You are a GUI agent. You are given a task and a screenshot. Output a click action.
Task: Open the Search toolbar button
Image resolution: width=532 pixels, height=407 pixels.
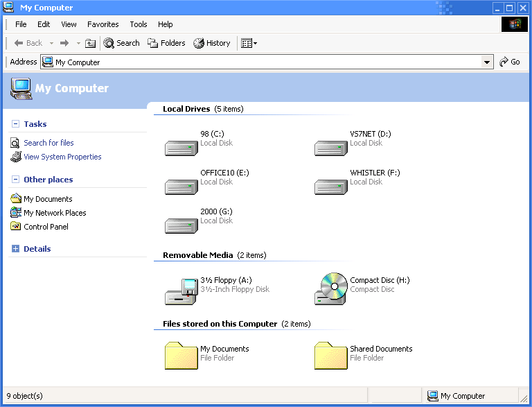tap(121, 43)
